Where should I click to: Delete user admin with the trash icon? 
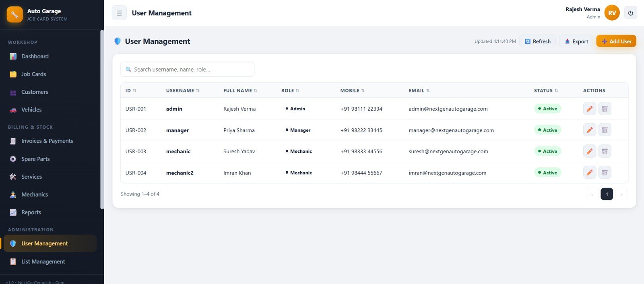(605, 109)
